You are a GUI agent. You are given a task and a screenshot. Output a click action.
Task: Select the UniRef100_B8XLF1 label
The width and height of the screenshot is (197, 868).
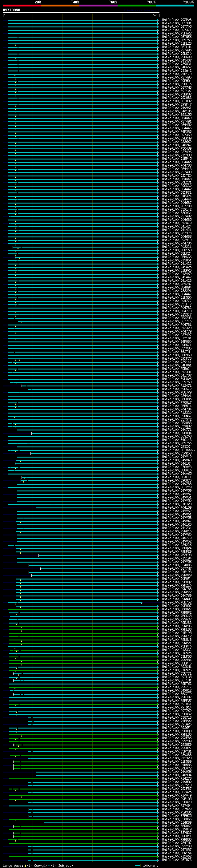177,477
